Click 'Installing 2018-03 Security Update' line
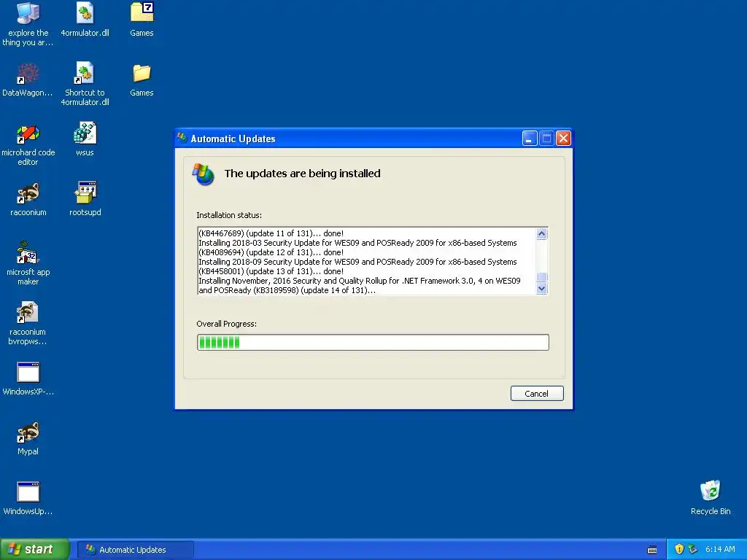The width and height of the screenshot is (747, 560). pos(357,243)
